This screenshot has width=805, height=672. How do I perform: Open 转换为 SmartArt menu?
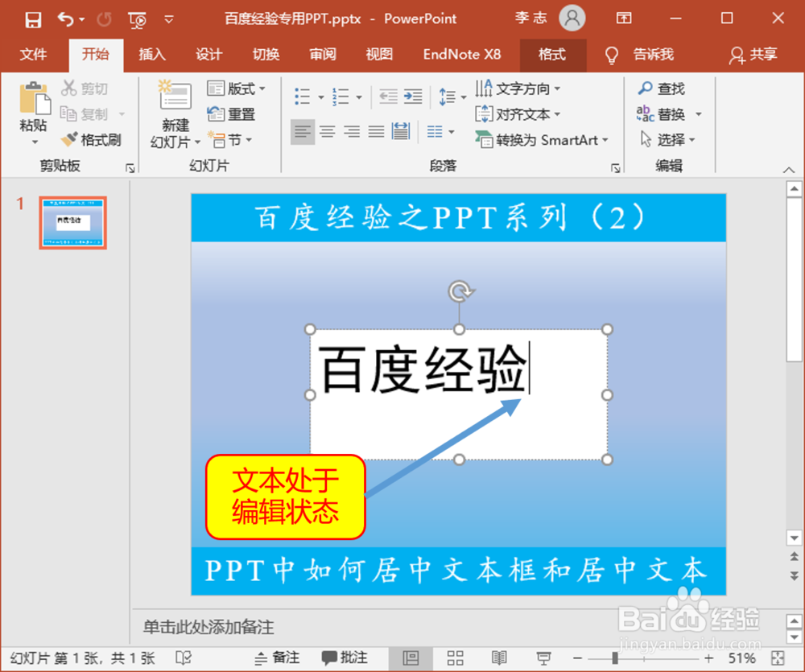coord(542,139)
